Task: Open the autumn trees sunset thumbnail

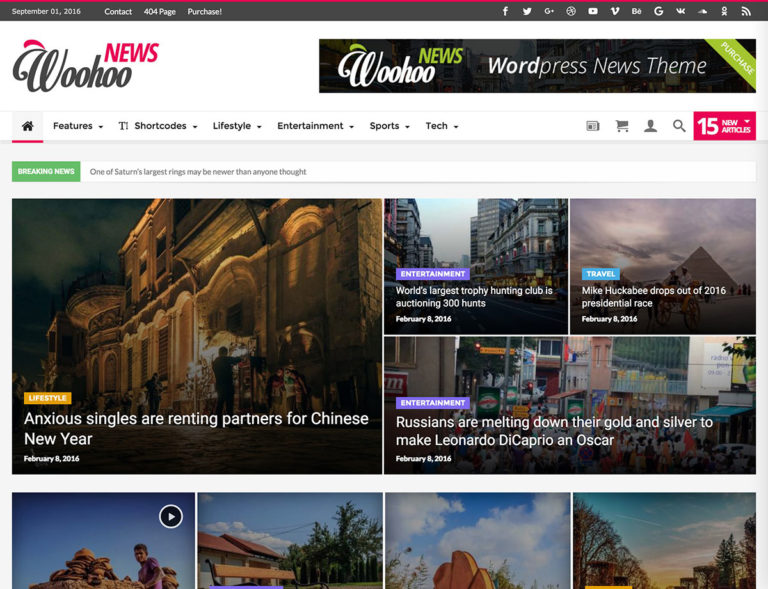Action: click(x=665, y=541)
